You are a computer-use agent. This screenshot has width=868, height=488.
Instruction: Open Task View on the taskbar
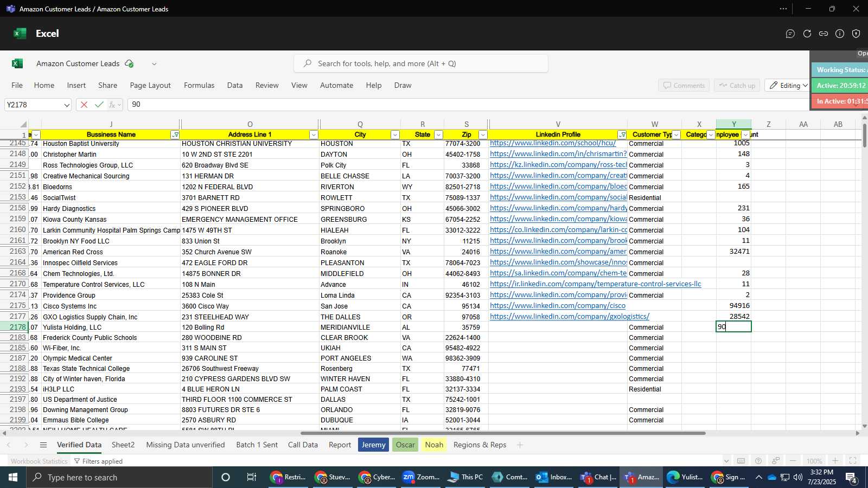pos(252,477)
